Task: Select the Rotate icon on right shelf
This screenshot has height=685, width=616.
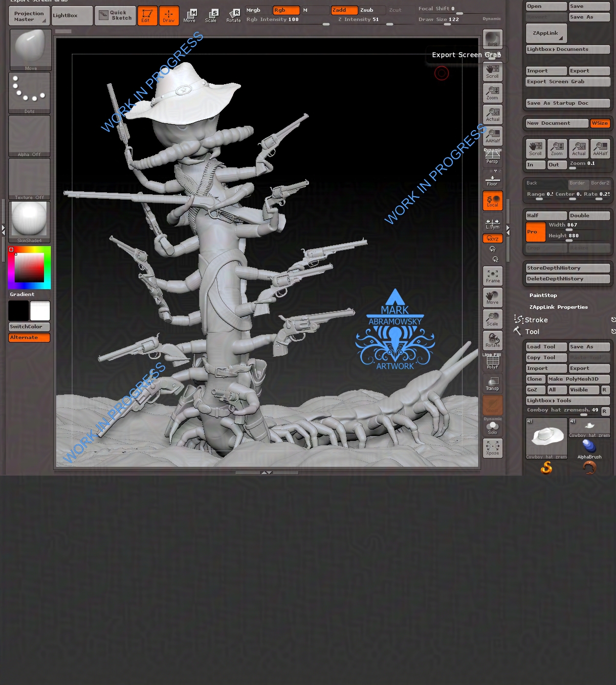Action: [492, 341]
